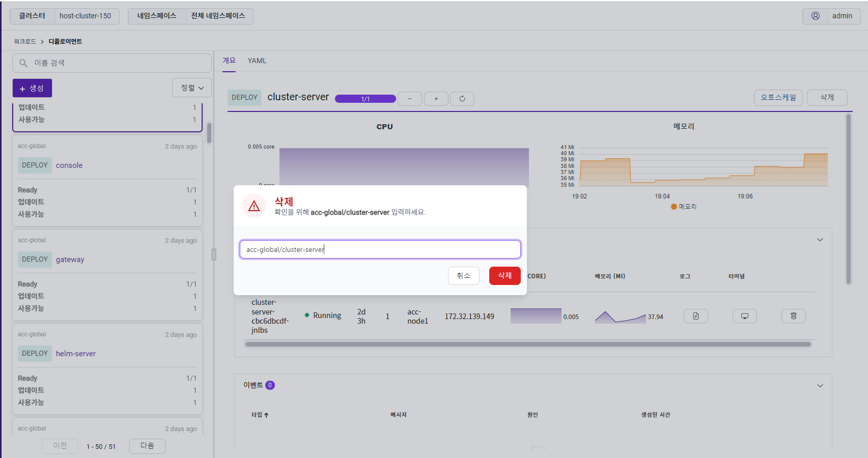Click the 디플로이먼트 breadcrumb
The image size is (868, 458).
[65, 42]
